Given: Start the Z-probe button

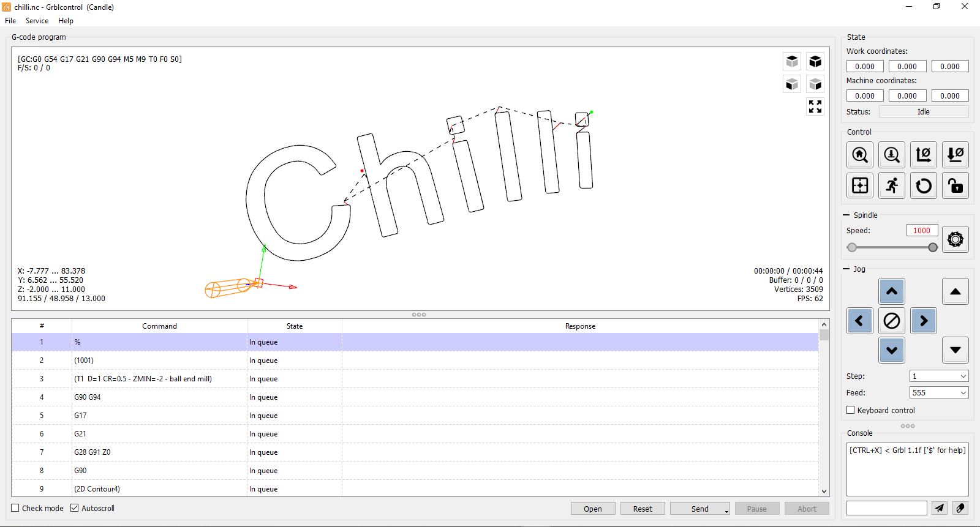Looking at the screenshot, I should pos(892,155).
